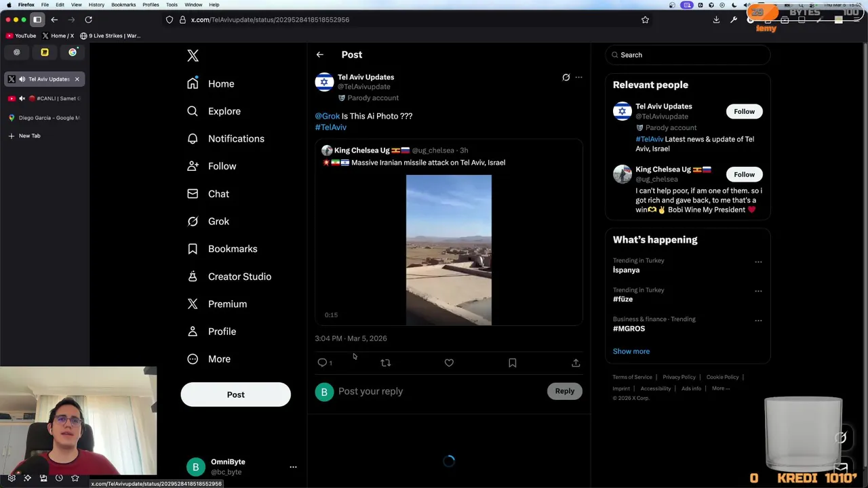This screenshot has width=868, height=488.
Task: Open the 9 Live Strikes bookmark
Action: click(x=110, y=35)
